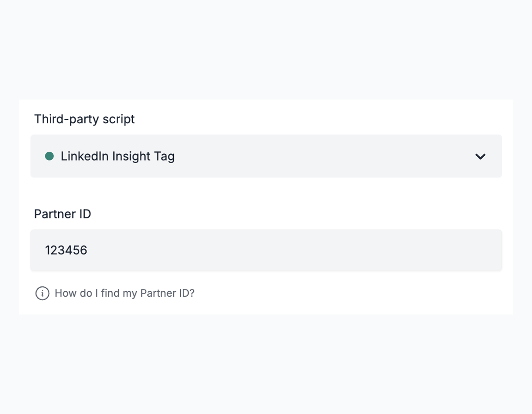Image resolution: width=532 pixels, height=414 pixels.
Task: Select the 123456 value in Partner ID
Action: (66, 250)
